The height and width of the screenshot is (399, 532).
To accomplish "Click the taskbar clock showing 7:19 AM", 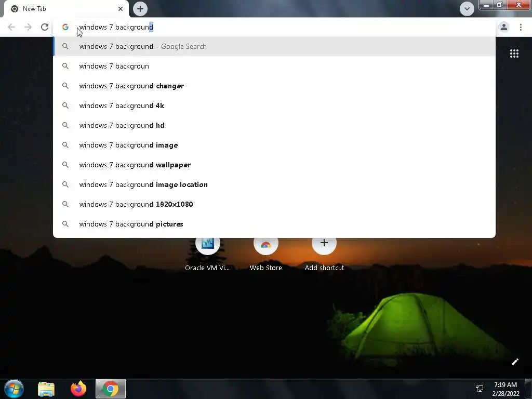I will (x=506, y=389).
